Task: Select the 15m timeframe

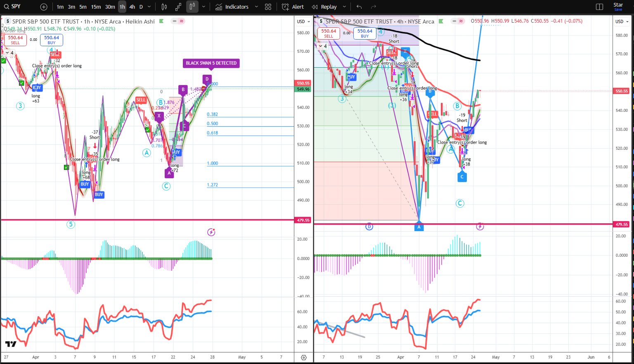Action: tap(96, 7)
